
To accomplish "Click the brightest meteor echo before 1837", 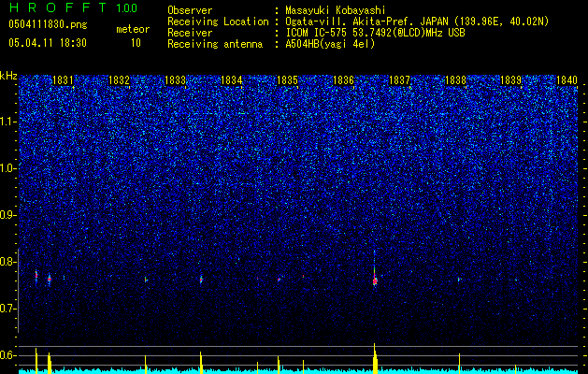I will pos(375,280).
